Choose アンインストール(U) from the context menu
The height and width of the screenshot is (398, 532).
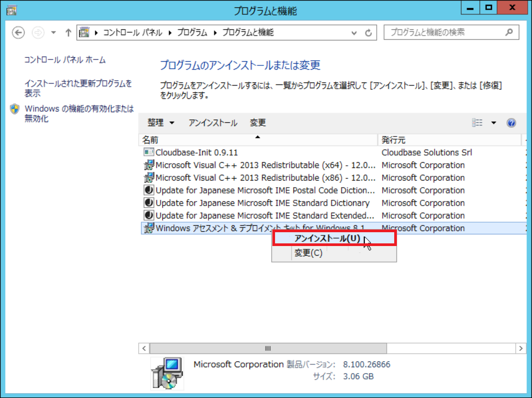[x=334, y=239]
